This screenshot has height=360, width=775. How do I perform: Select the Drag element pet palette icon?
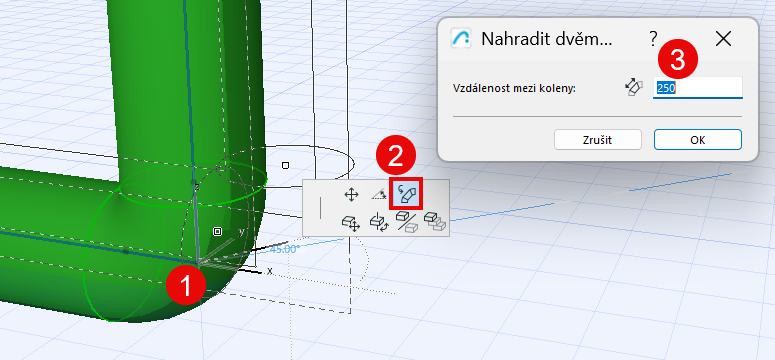click(x=350, y=223)
